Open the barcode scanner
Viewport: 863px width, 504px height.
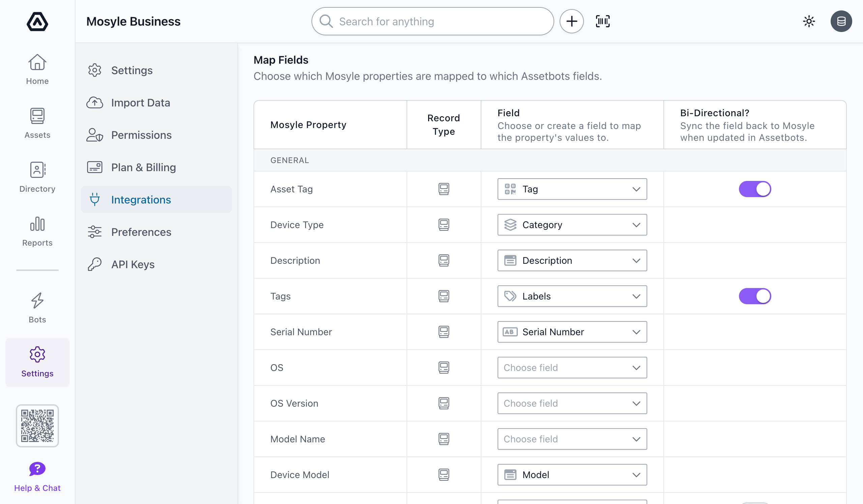603,22
